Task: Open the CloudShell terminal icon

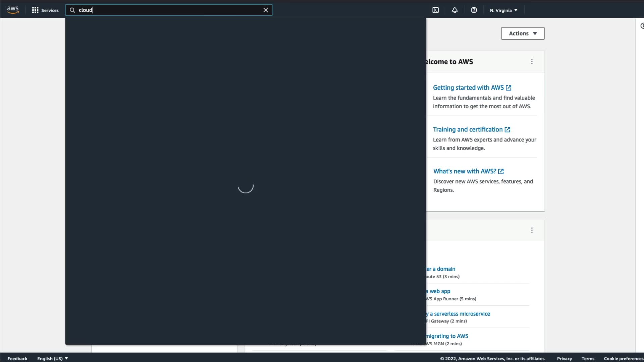Action: point(435,10)
